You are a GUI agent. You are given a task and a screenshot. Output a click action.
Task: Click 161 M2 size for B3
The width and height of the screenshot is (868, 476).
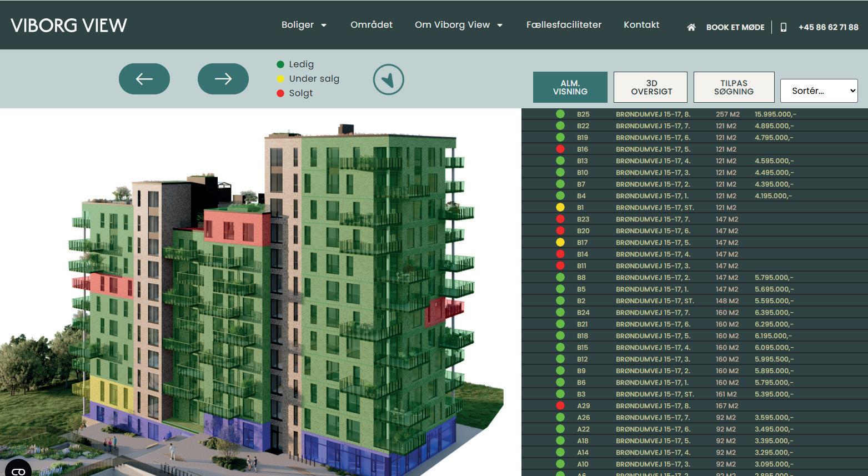tap(727, 394)
